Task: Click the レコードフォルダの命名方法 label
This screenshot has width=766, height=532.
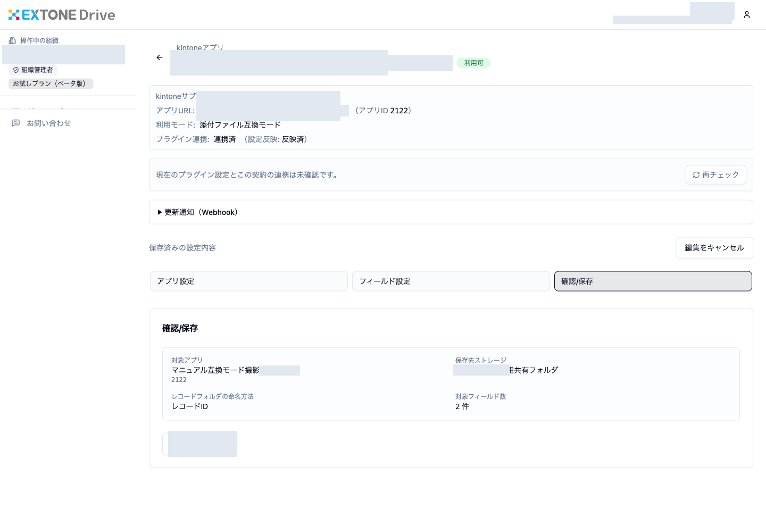Action: pyautogui.click(x=212, y=396)
